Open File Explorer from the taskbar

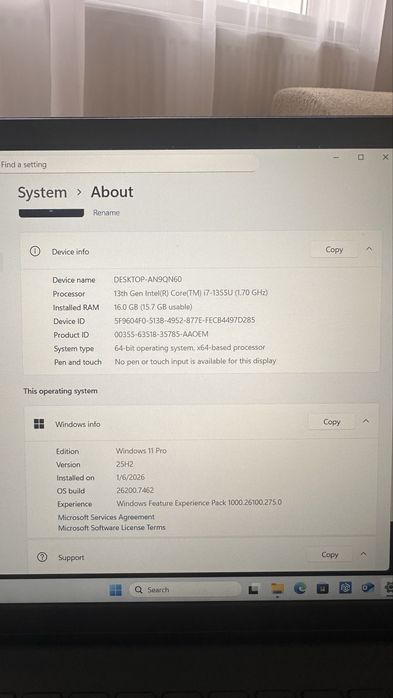[277, 589]
